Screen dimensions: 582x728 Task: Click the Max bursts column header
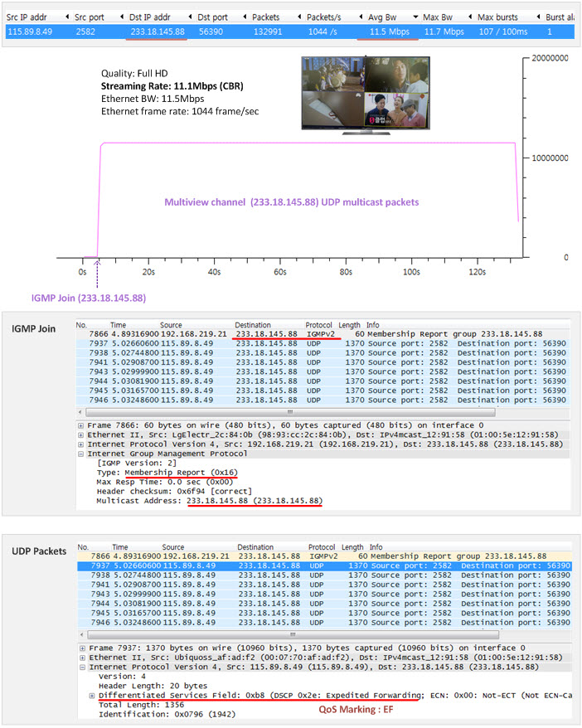coord(497,17)
